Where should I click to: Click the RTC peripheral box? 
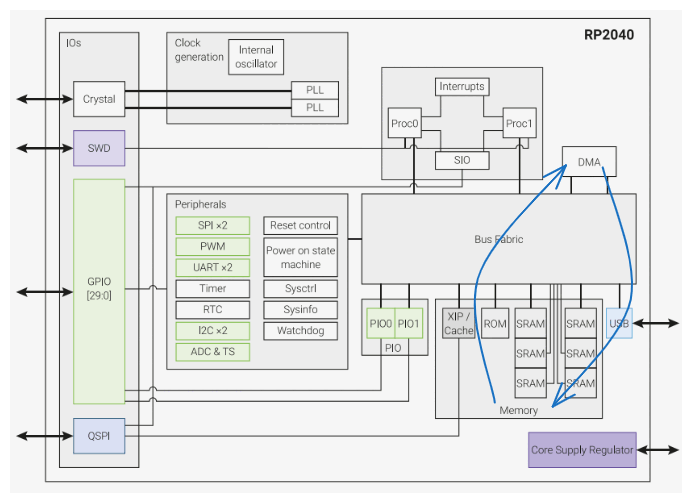tap(213, 310)
